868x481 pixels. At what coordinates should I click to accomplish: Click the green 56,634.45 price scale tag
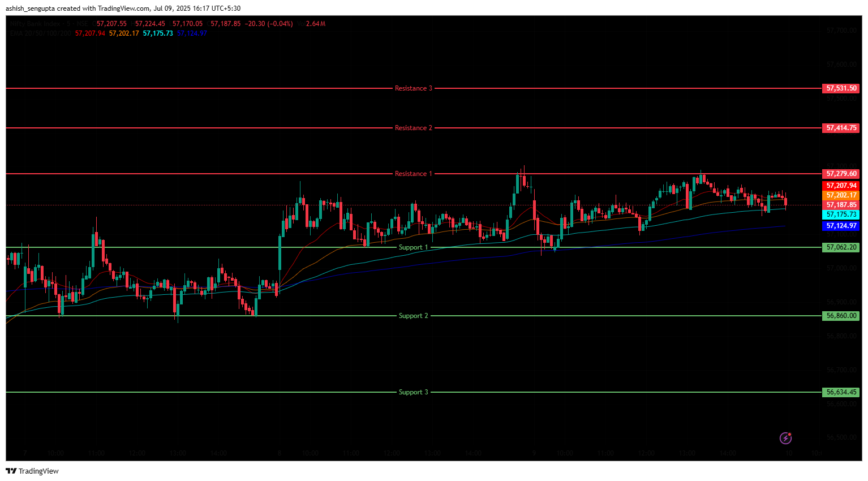[841, 392]
